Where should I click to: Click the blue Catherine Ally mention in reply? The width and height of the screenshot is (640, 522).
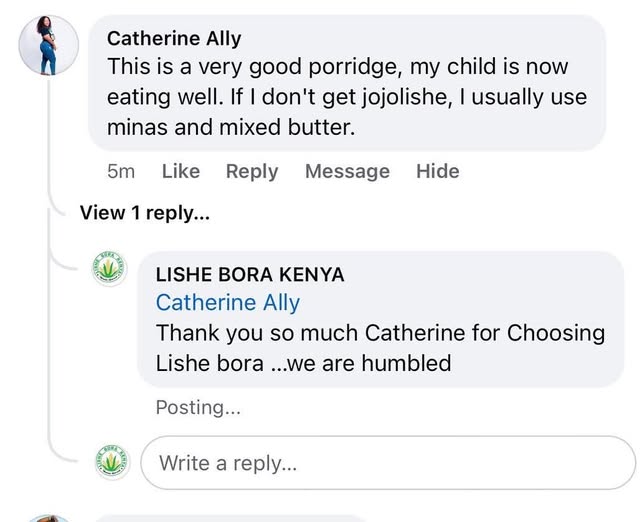pos(228,302)
